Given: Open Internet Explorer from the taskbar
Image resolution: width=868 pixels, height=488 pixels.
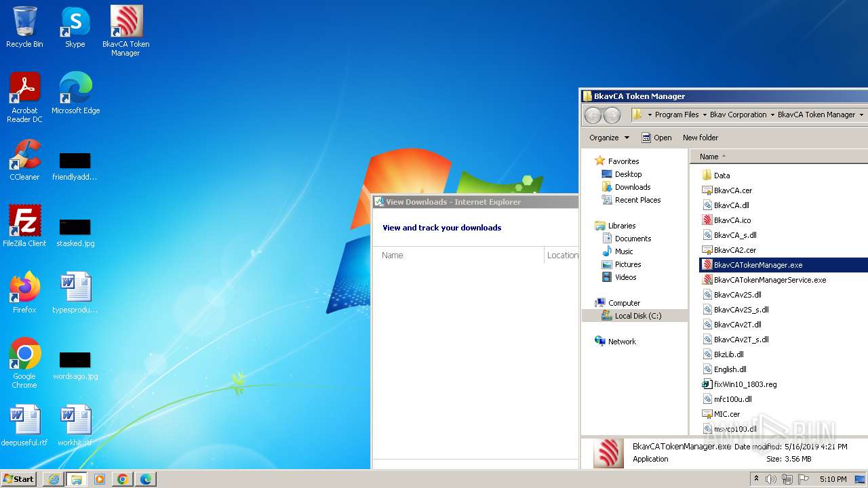Looking at the screenshot, I should pos(54,479).
